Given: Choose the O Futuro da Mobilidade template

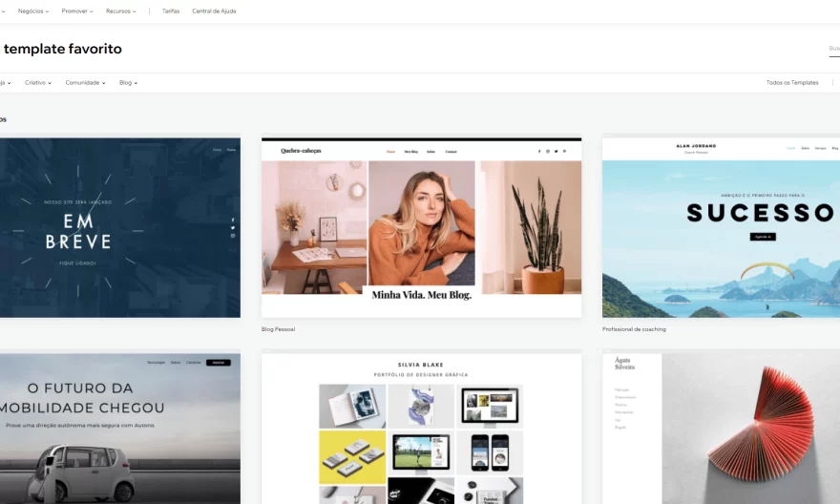Looking at the screenshot, I should tap(115, 430).
